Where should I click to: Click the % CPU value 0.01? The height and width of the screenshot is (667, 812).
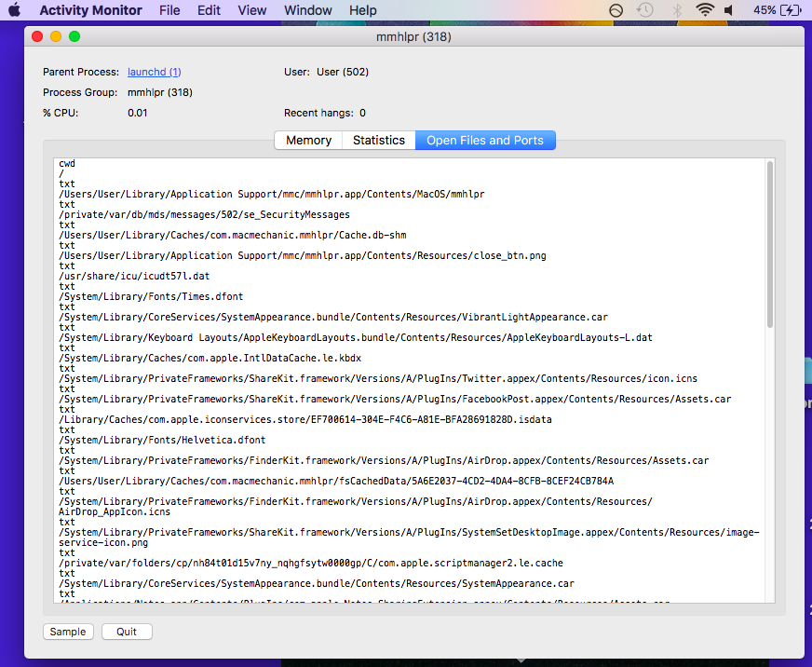pos(137,113)
